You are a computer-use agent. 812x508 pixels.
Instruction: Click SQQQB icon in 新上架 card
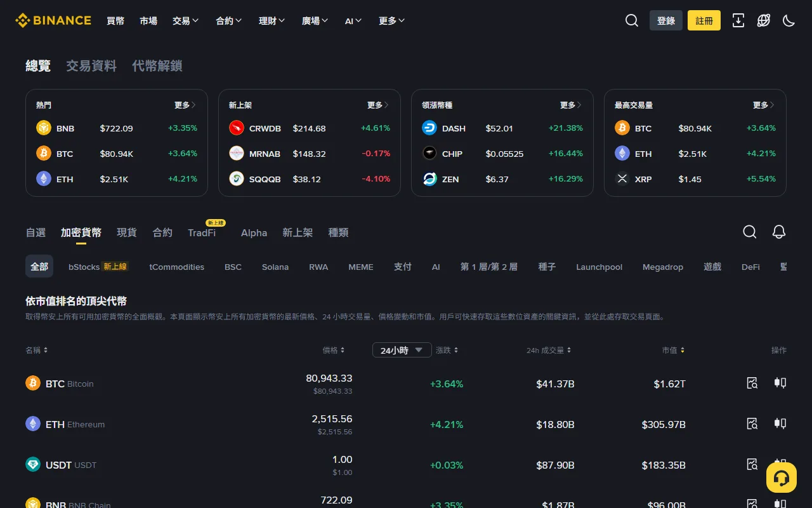[237, 178]
